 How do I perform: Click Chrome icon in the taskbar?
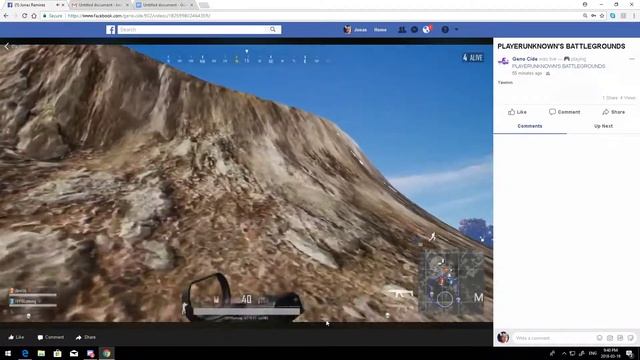(x=107, y=353)
